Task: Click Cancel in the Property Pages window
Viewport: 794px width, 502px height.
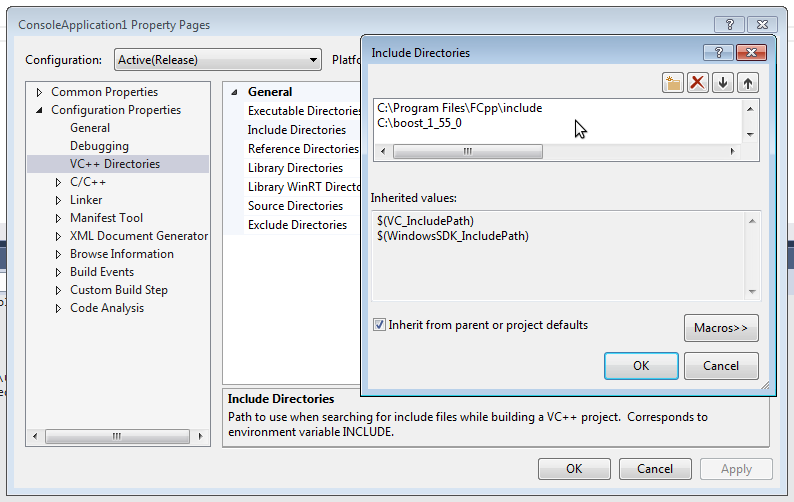Action: pyautogui.click(x=654, y=469)
